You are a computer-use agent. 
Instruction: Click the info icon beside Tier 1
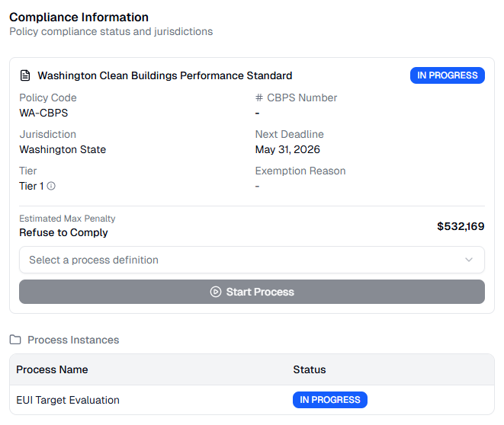pyautogui.click(x=51, y=186)
